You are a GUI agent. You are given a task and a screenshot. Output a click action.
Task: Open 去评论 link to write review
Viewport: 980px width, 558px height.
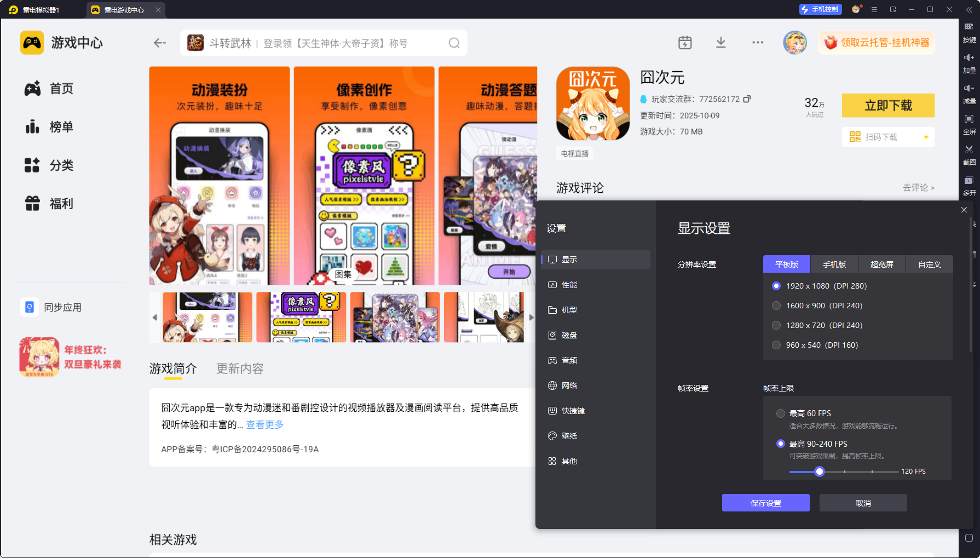pyautogui.click(x=918, y=188)
